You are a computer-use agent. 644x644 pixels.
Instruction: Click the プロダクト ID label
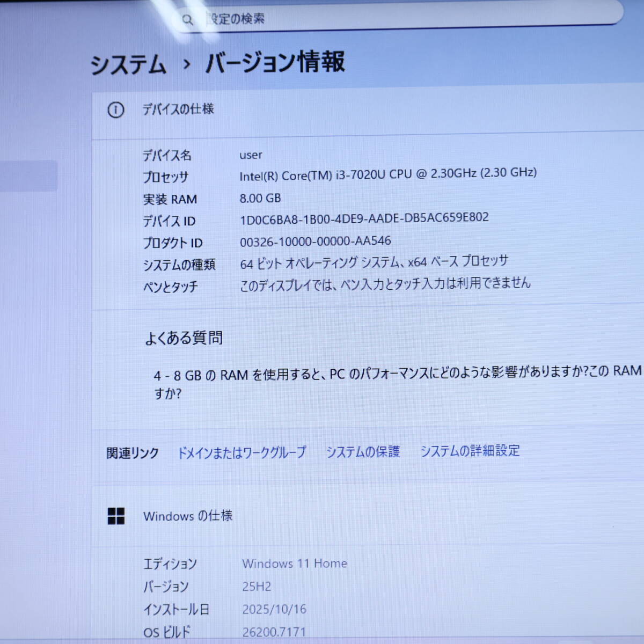tap(173, 243)
